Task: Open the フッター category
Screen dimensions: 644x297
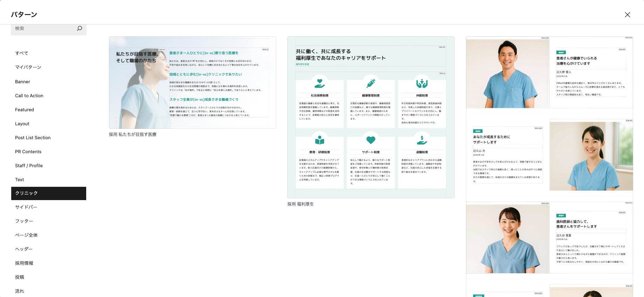Action: 24,221
